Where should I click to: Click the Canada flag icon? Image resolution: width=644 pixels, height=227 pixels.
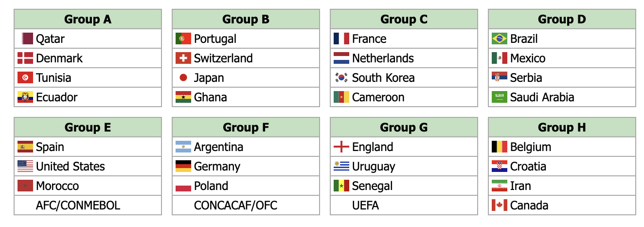coord(500,205)
